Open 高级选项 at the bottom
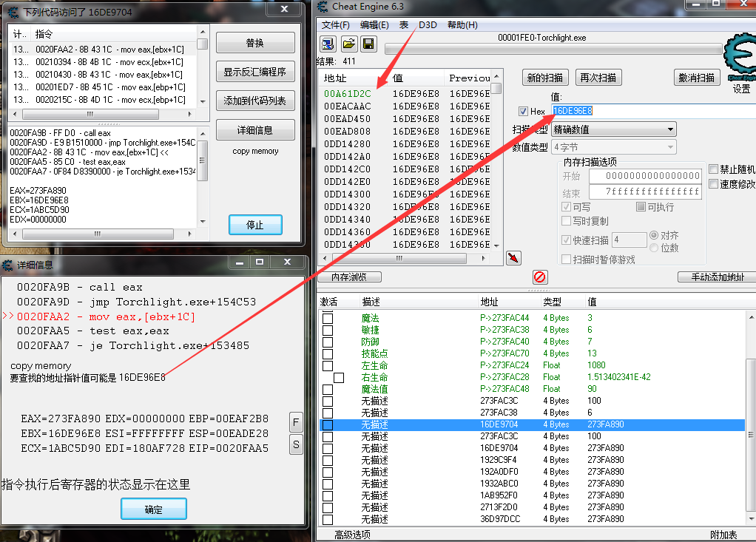Viewport: 756px width, 542px height. pos(352,535)
